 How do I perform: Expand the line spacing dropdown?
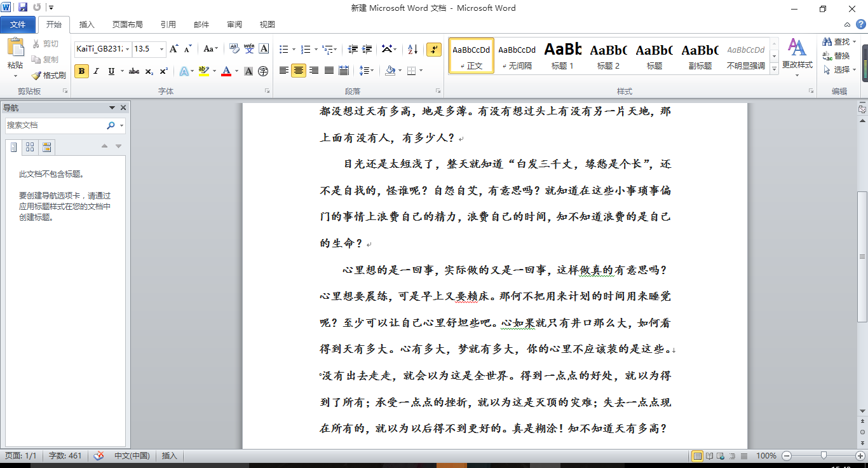371,71
